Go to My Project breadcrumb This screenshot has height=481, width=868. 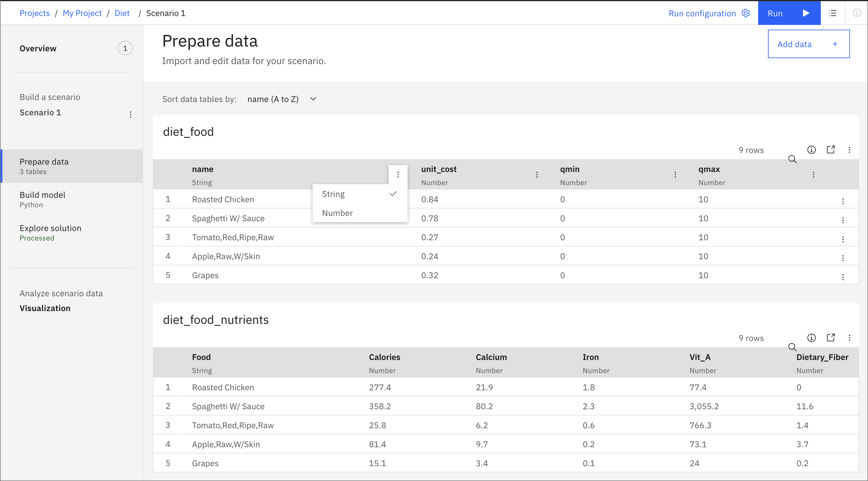(82, 13)
